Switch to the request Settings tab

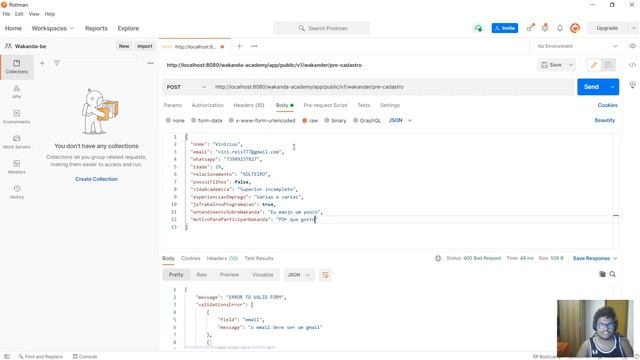click(x=390, y=105)
